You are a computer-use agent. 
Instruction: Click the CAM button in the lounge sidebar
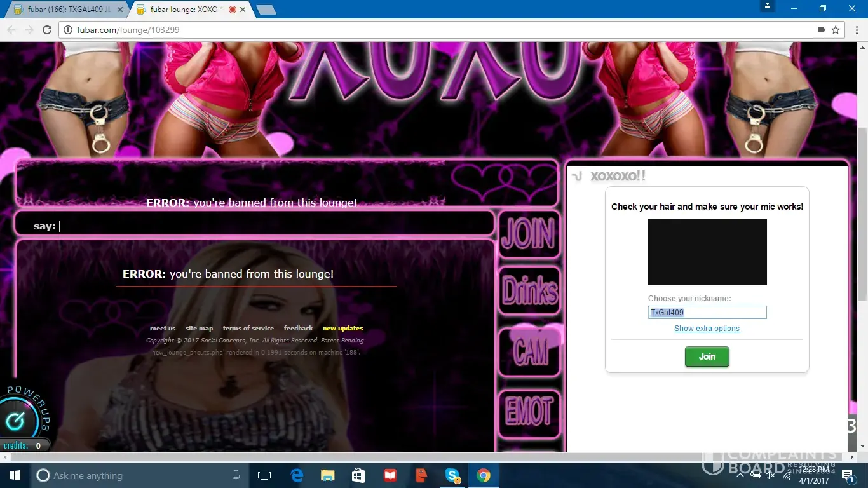coord(529,353)
